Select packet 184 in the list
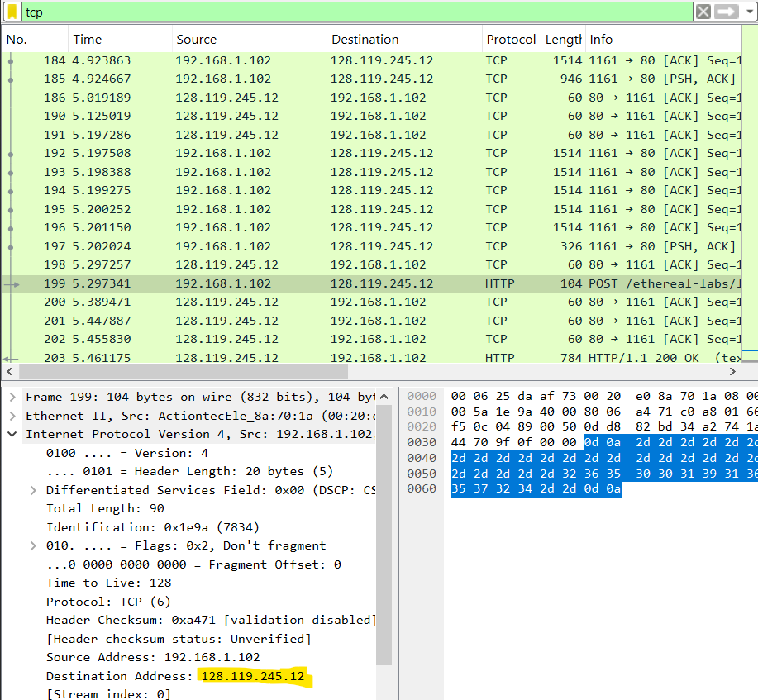 click(371, 60)
